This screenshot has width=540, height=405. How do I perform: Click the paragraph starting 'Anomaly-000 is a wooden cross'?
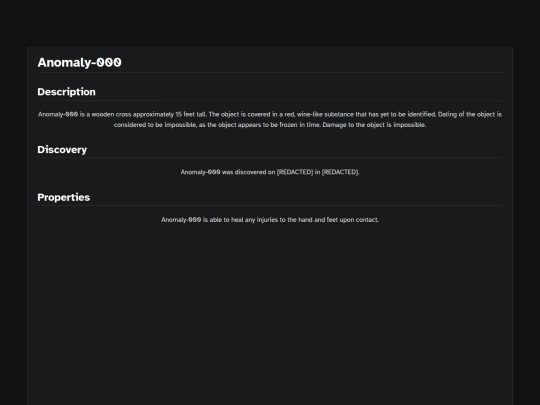click(x=270, y=120)
